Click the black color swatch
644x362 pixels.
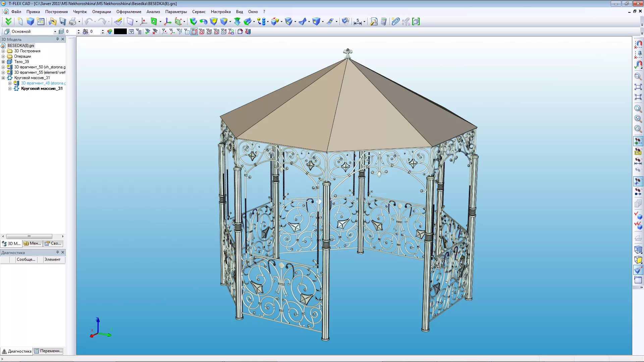coord(120,32)
